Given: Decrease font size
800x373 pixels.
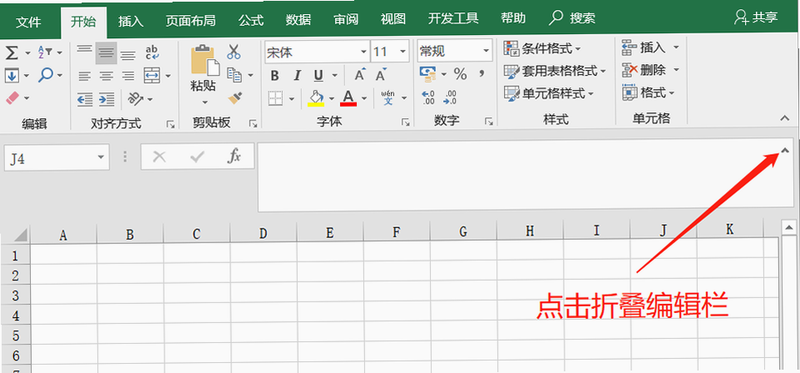Looking at the screenshot, I should [380, 76].
